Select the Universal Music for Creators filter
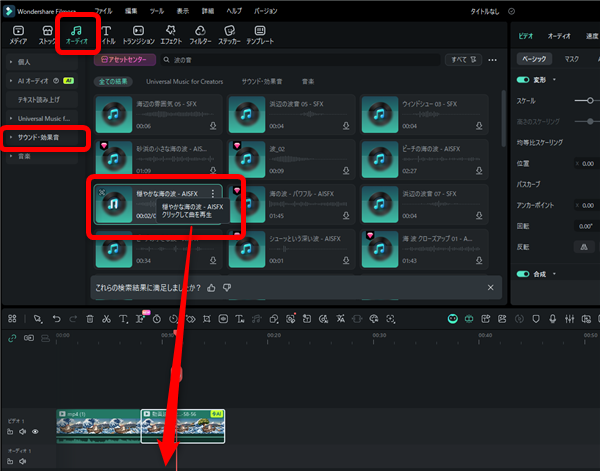 [x=186, y=80]
